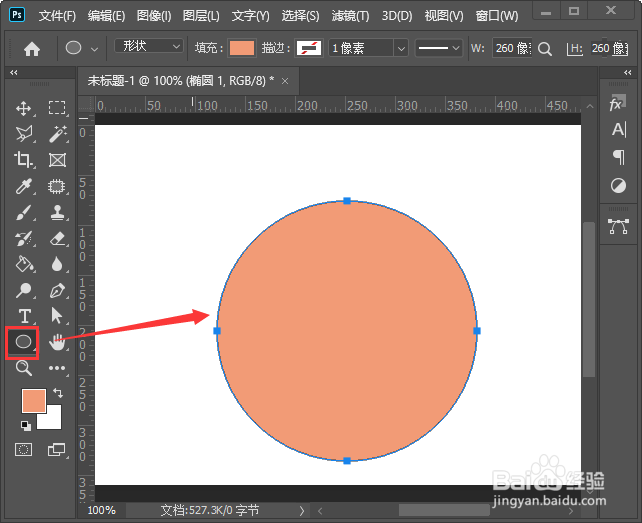The width and height of the screenshot is (642, 523).
Task: Select the Rectangular Marquee tool
Action: pyautogui.click(x=57, y=108)
